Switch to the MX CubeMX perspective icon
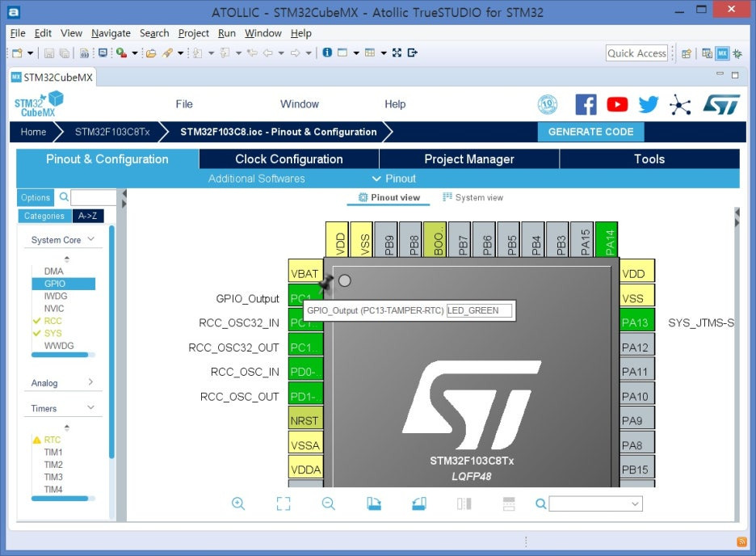Viewport: 756px width, 556px height. pyautogui.click(x=722, y=53)
